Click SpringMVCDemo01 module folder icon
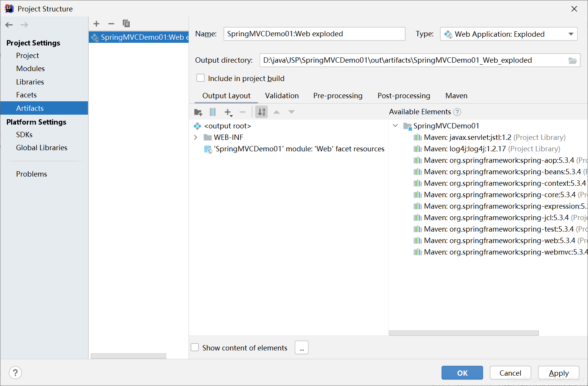Viewport: 588px width, 386px height. point(407,126)
